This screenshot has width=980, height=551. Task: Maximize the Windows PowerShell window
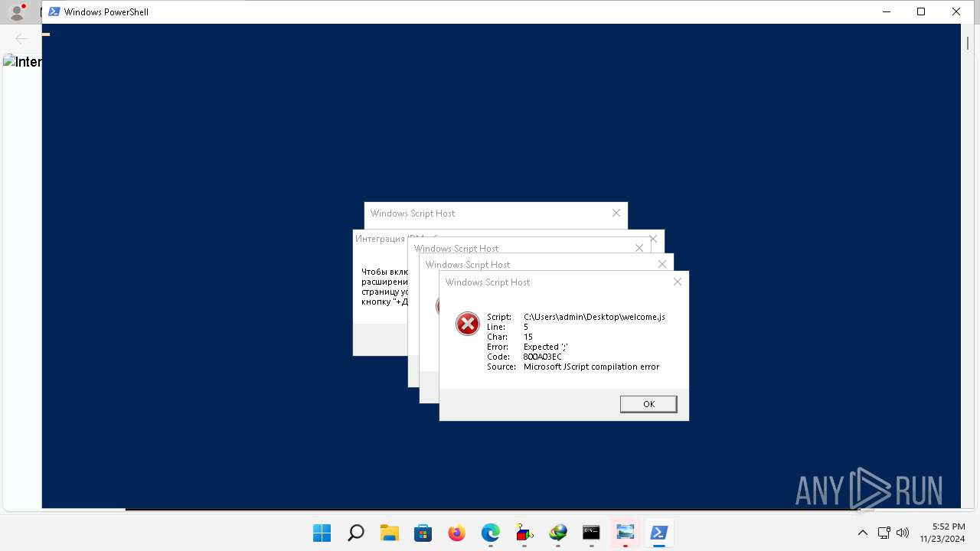tap(921, 11)
